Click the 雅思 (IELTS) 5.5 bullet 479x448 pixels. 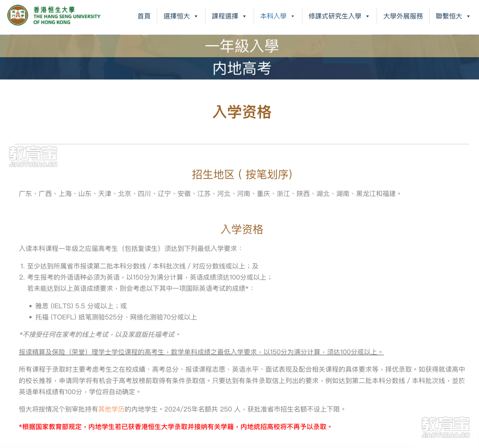[x=81, y=306]
